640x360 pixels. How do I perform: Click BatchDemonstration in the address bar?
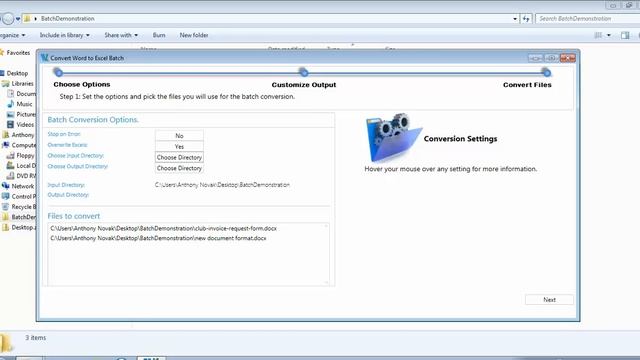pos(67,19)
